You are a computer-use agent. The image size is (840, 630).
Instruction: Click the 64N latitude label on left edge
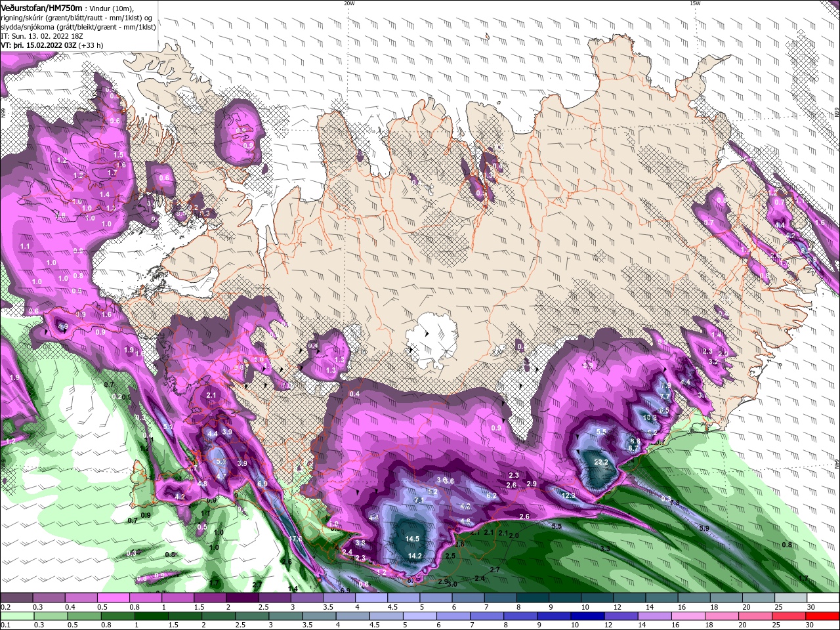coord(3,465)
